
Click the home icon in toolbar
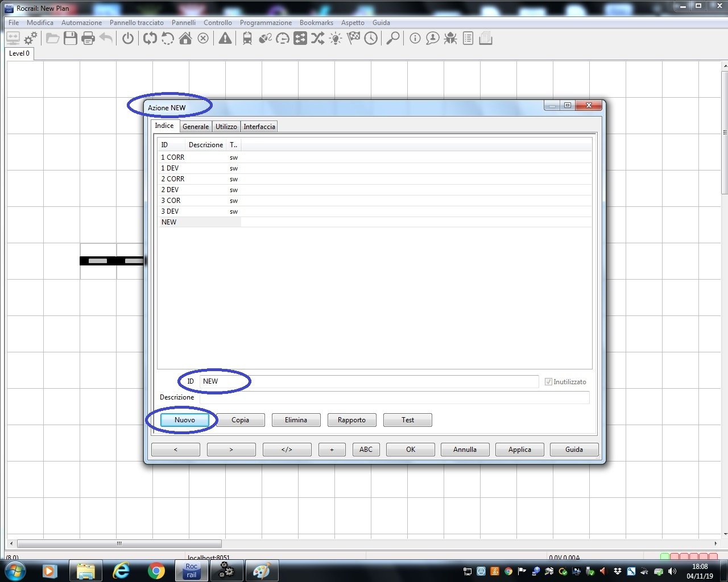[185, 39]
